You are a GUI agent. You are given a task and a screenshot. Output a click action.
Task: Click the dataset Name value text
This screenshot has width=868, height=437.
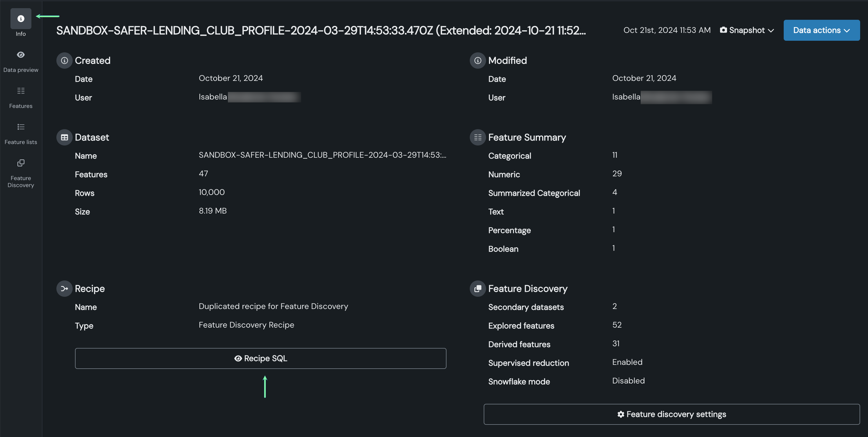[x=322, y=155]
